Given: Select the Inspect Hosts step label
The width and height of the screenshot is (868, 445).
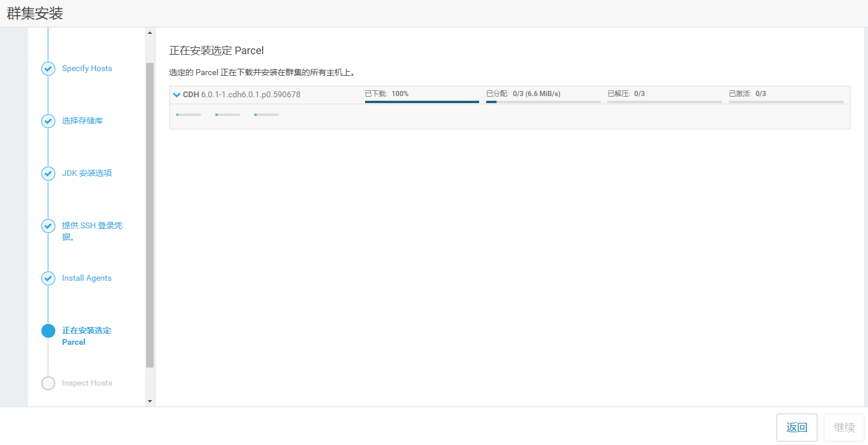Looking at the screenshot, I should pos(87,383).
